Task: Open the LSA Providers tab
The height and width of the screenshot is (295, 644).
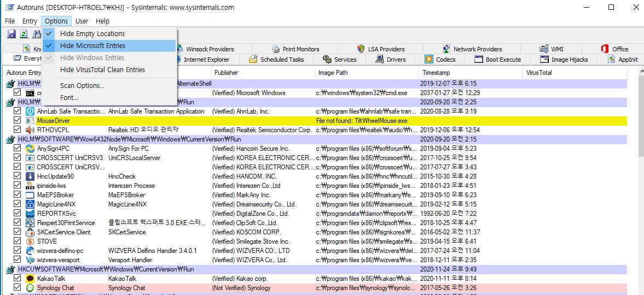Action: coord(381,49)
